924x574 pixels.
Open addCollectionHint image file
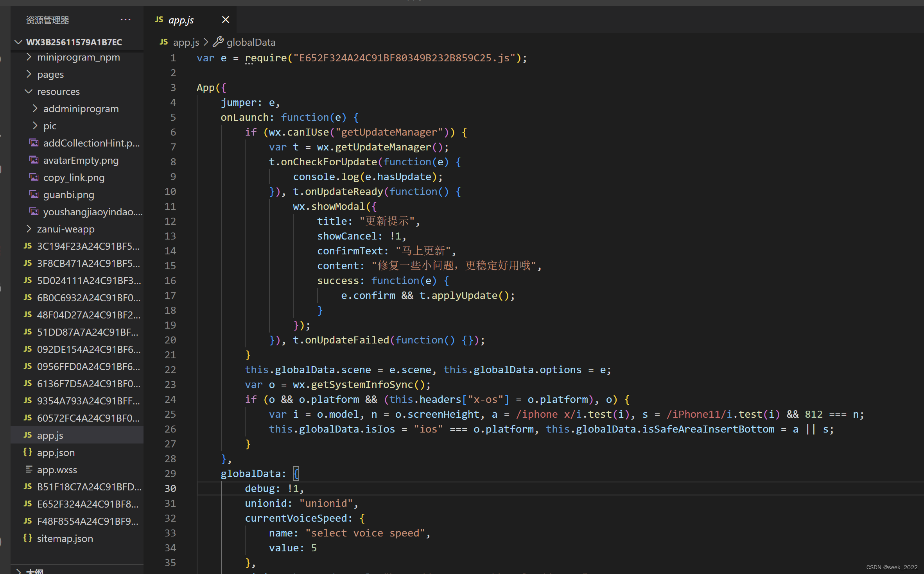coord(77,143)
